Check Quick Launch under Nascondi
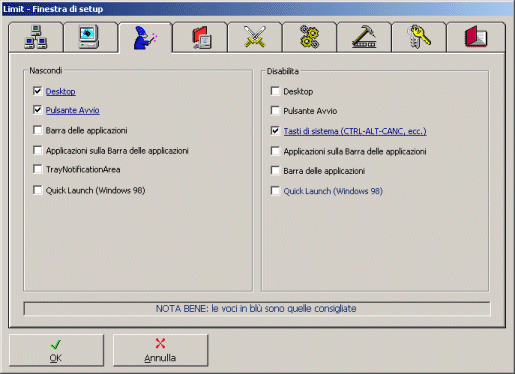 coord(38,190)
